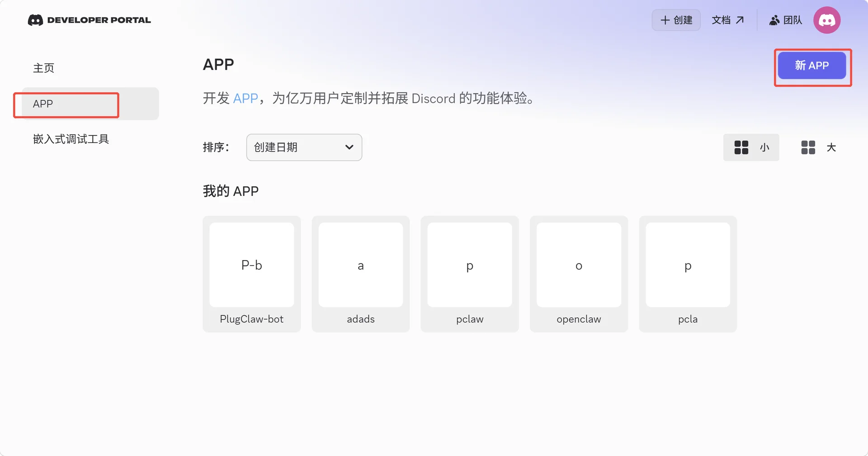The image size is (868, 456).
Task: Click the 排序 label
Action: point(217,147)
